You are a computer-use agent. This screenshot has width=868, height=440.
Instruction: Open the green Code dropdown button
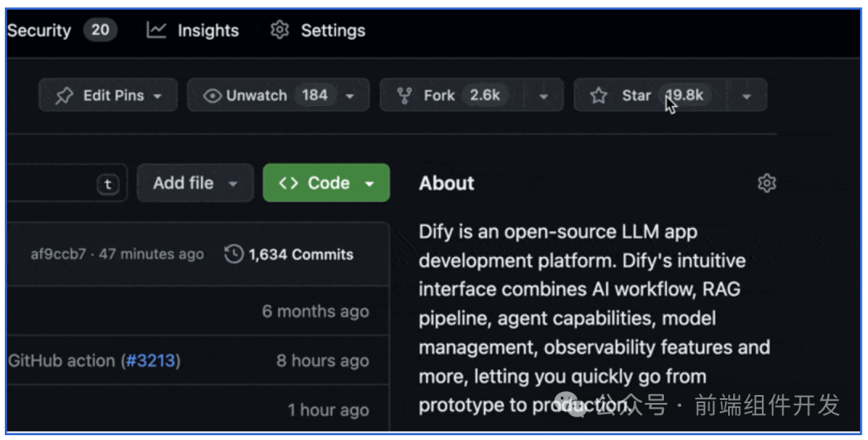coord(326,183)
